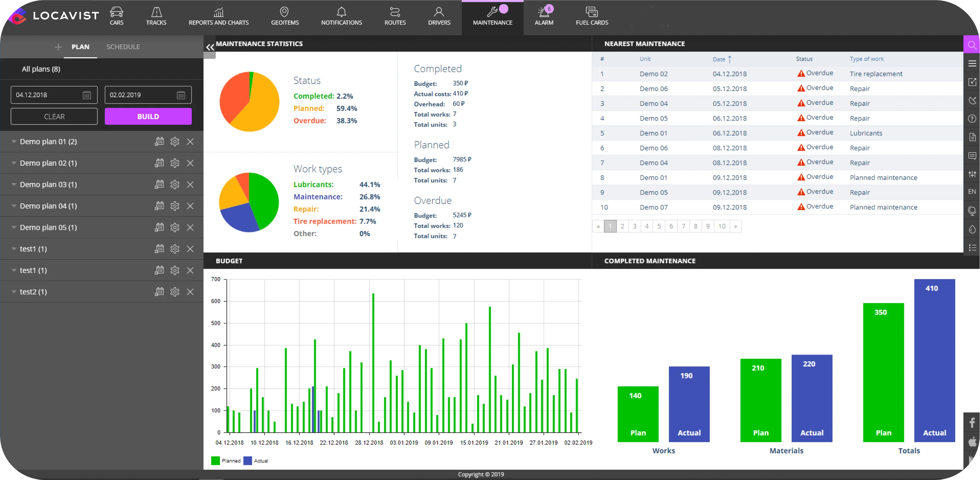The height and width of the screenshot is (480, 980).
Task: Expand Demo plan 05 tree arrow
Action: [x=14, y=227]
